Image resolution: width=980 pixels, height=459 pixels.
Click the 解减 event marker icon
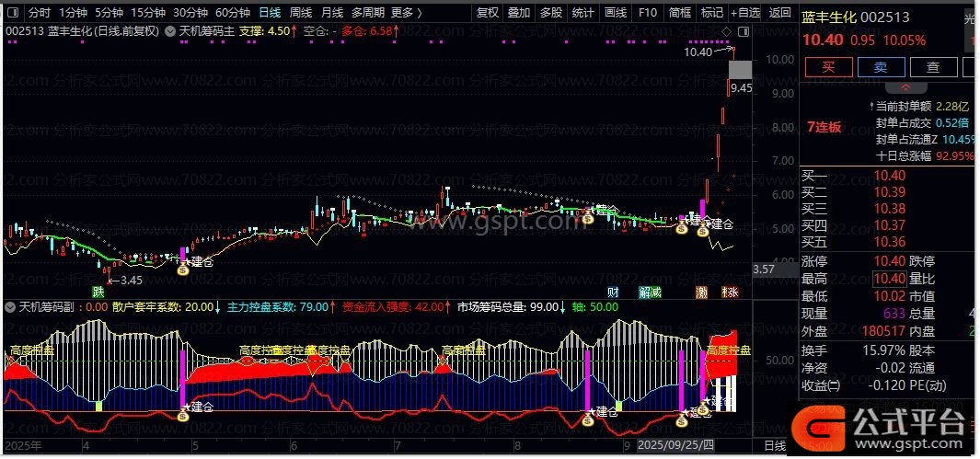click(x=650, y=292)
